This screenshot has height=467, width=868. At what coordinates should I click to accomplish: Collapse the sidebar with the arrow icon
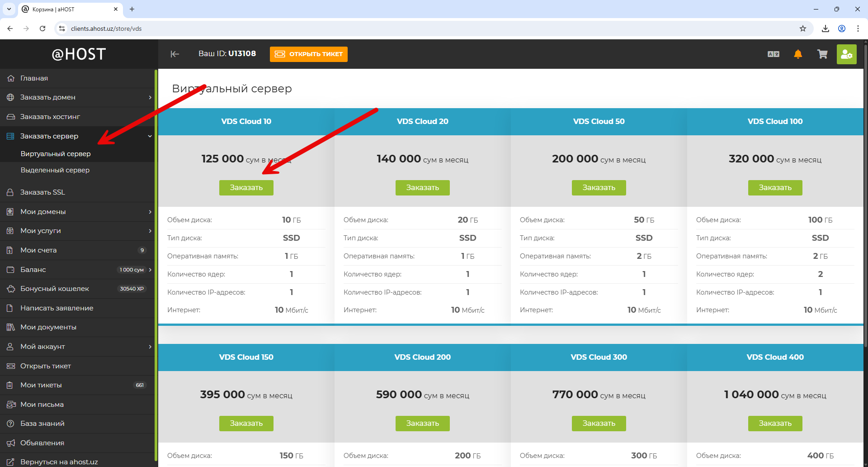(175, 54)
